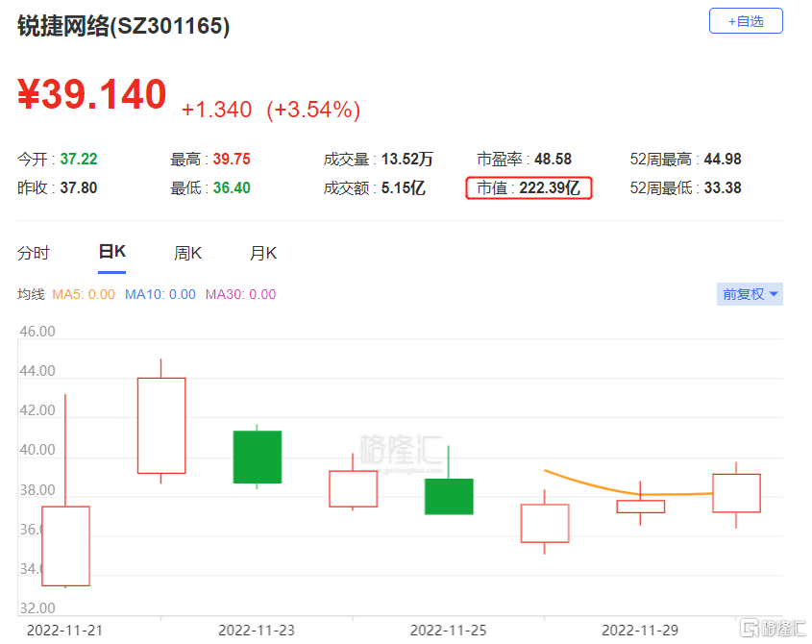812x644 pixels.
Task: Click the 市值 value 222.39亿
Action: pyautogui.click(x=550, y=188)
